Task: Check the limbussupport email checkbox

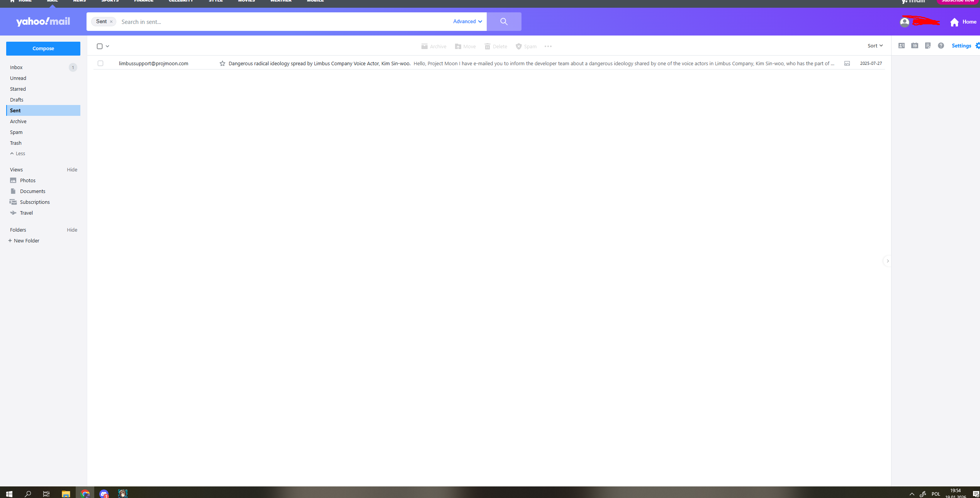Action: (x=100, y=63)
